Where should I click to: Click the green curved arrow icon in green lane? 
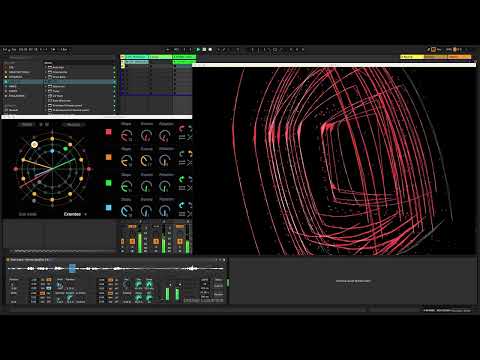pyautogui.click(x=182, y=179)
